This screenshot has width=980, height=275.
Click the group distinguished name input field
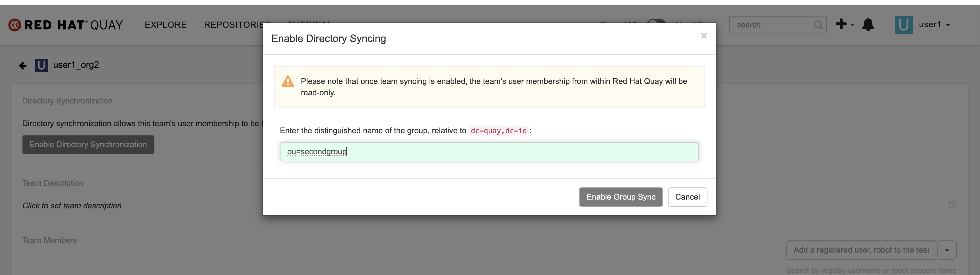coord(489,152)
